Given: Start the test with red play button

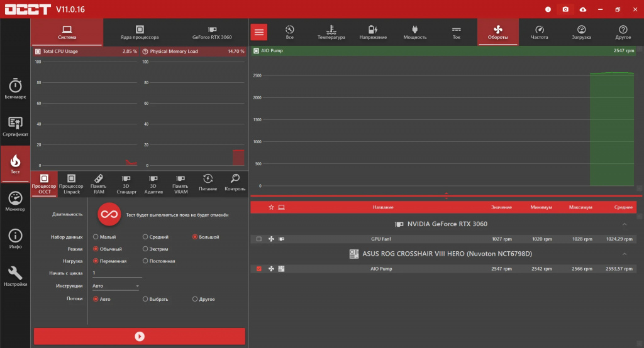Looking at the screenshot, I should click(x=140, y=336).
